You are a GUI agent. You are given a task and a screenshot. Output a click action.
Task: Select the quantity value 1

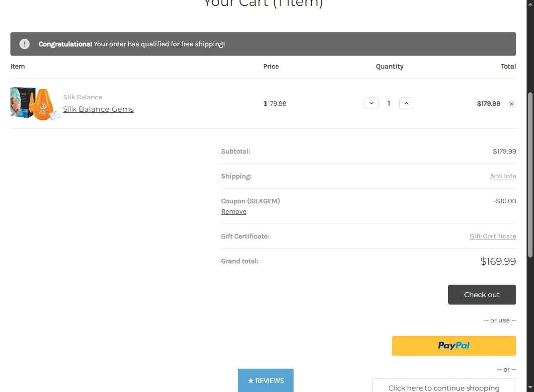388,103
